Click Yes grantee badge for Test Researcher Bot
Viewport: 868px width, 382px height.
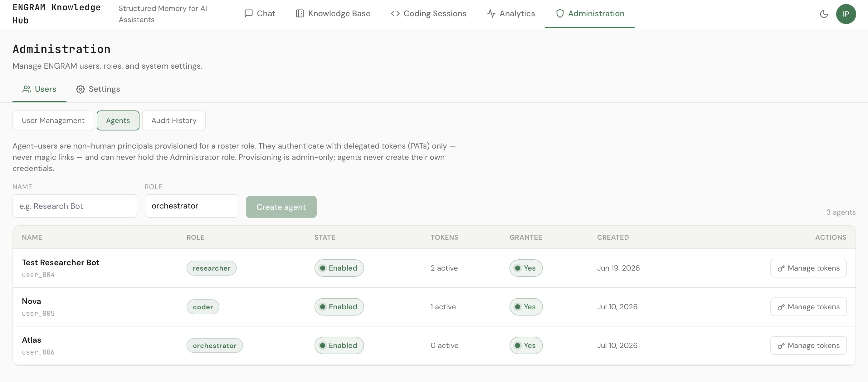(x=526, y=268)
